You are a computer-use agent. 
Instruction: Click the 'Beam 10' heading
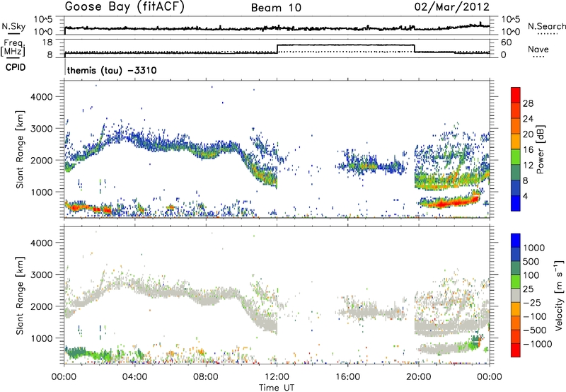point(276,8)
